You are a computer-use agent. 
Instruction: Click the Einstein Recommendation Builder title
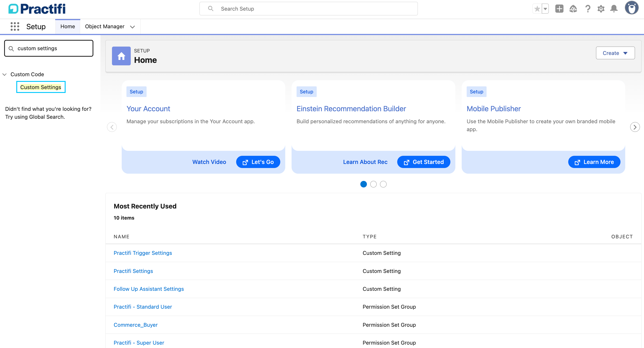[351, 109]
